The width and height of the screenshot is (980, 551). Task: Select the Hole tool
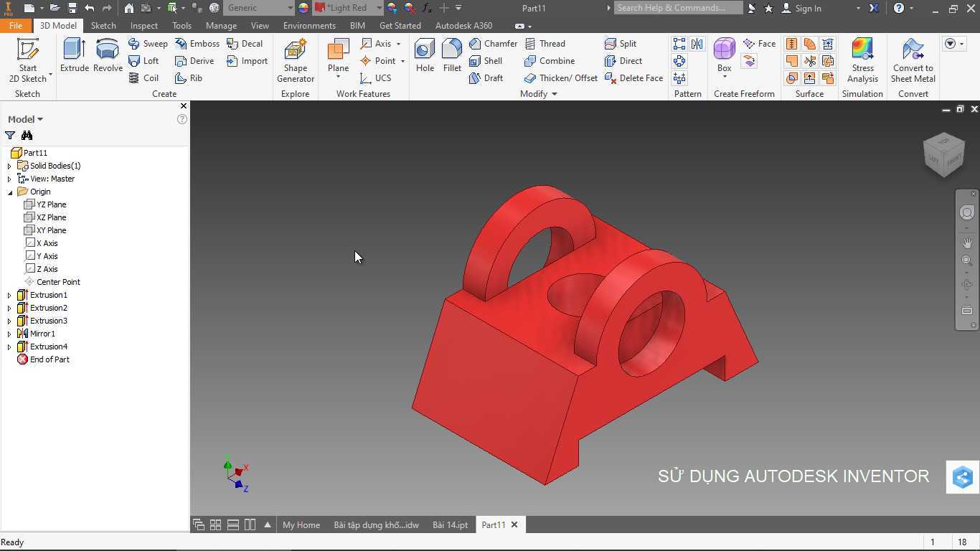click(425, 56)
